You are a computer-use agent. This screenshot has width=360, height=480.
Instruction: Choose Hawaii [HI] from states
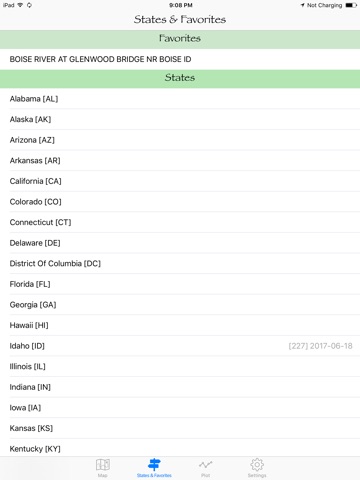pos(180,325)
